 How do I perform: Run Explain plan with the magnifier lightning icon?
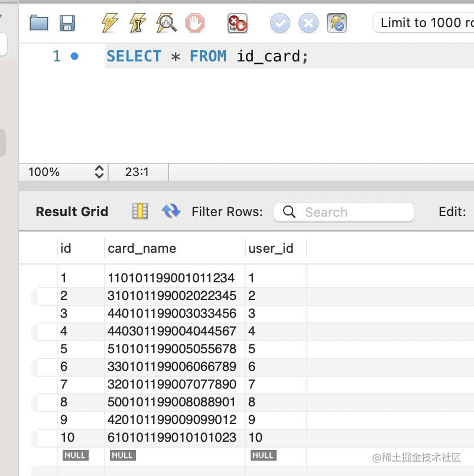[167, 23]
